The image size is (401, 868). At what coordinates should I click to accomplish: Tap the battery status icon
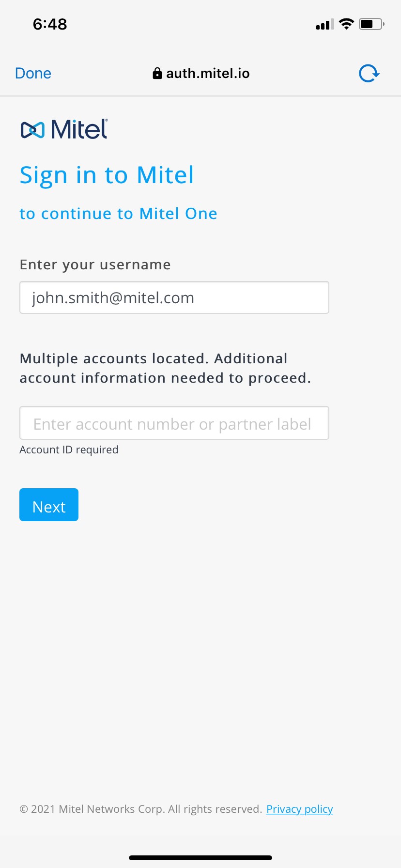[371, 24]
